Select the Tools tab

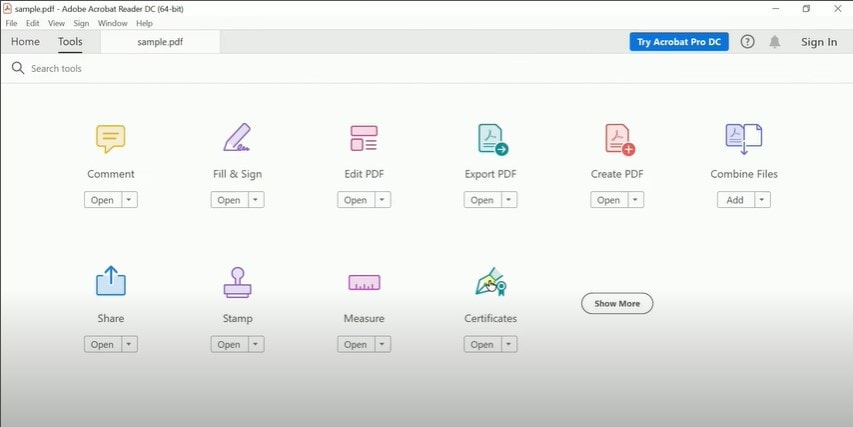pos(70,42)
